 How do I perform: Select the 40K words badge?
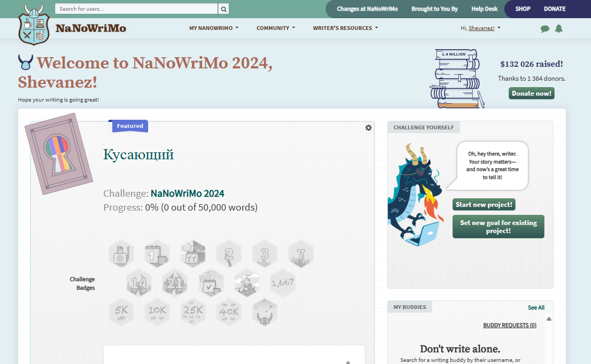click(x=229, y=312)
